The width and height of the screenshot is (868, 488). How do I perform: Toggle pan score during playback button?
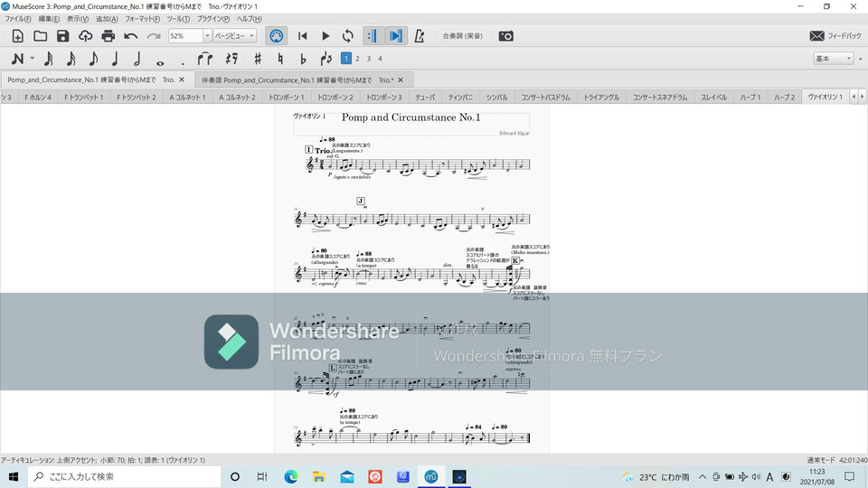coord(395,36)
